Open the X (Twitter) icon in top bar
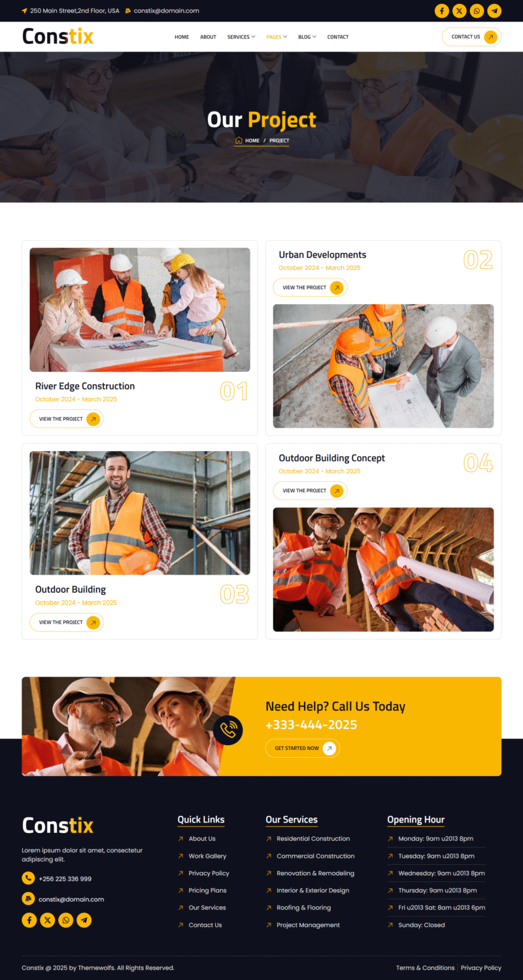This screenshot has height=980, width=523. pos(460,11)
